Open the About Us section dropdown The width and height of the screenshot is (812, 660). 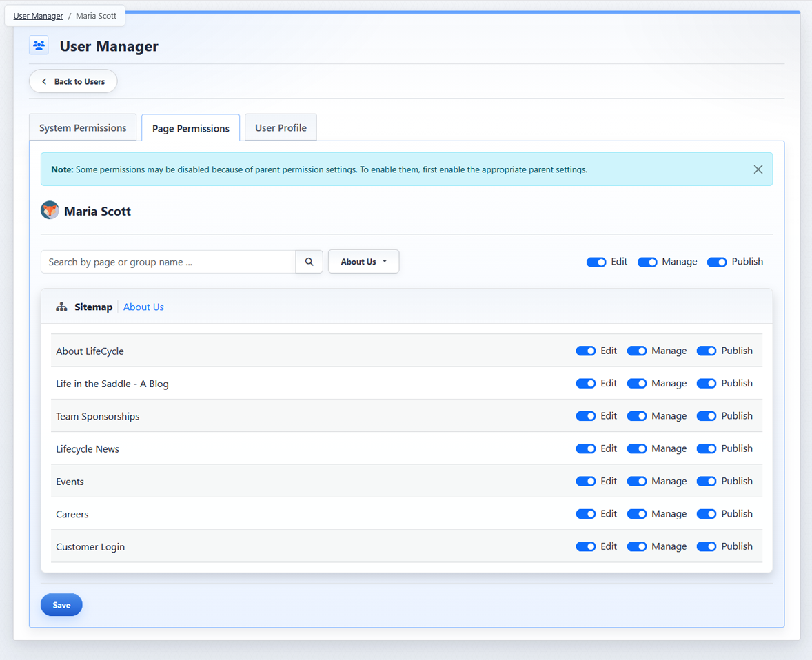click(x=363, y=262)
